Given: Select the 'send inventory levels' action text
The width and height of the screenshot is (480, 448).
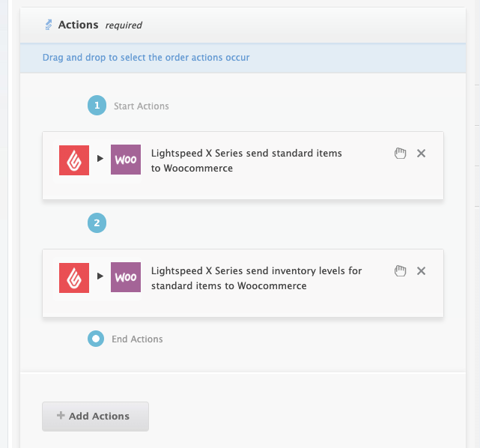Looking at the screenshot, I should point(256,278).
